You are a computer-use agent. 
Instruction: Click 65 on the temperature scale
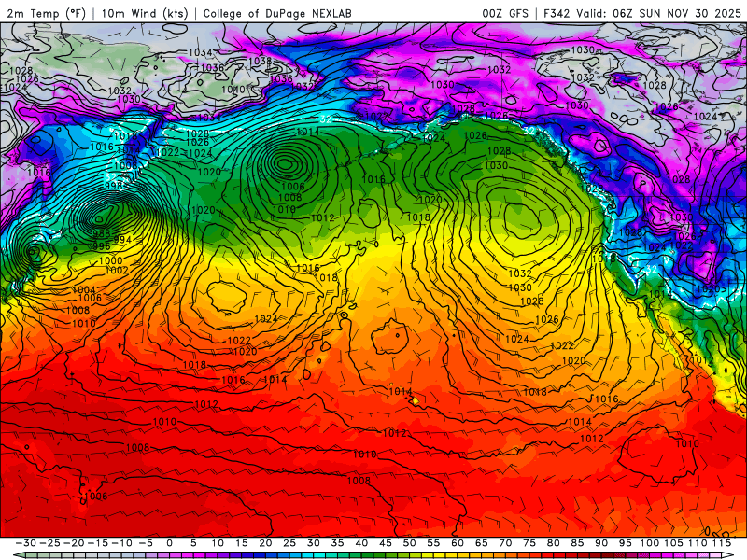pos(481,543)
